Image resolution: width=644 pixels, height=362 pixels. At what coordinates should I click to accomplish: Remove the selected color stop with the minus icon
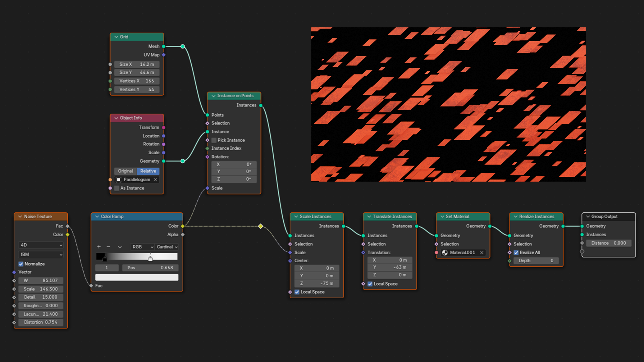108,247
